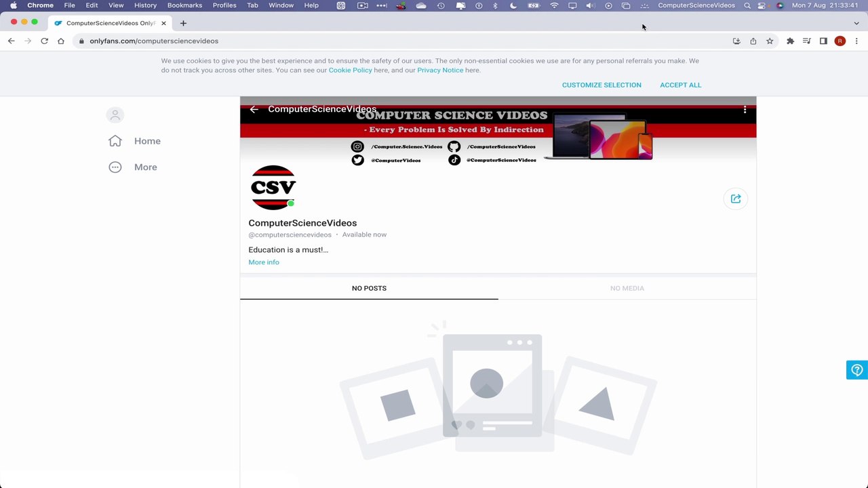The height and width of the screenshot is (488, 868).
Task: Click the More label in the sidebar
Action: (x=146, y=167)
